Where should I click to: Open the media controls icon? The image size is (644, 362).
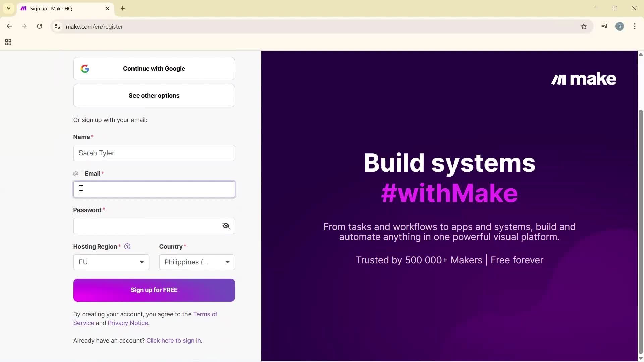[604, 26]
